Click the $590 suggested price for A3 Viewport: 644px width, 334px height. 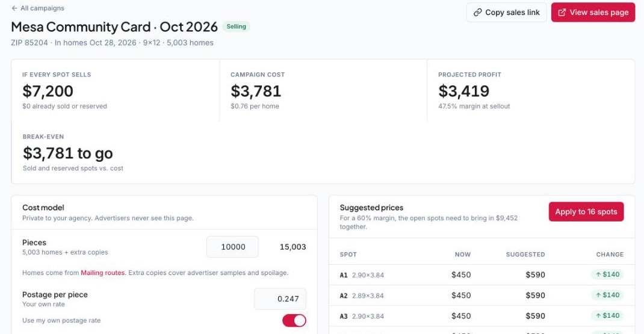535,316
